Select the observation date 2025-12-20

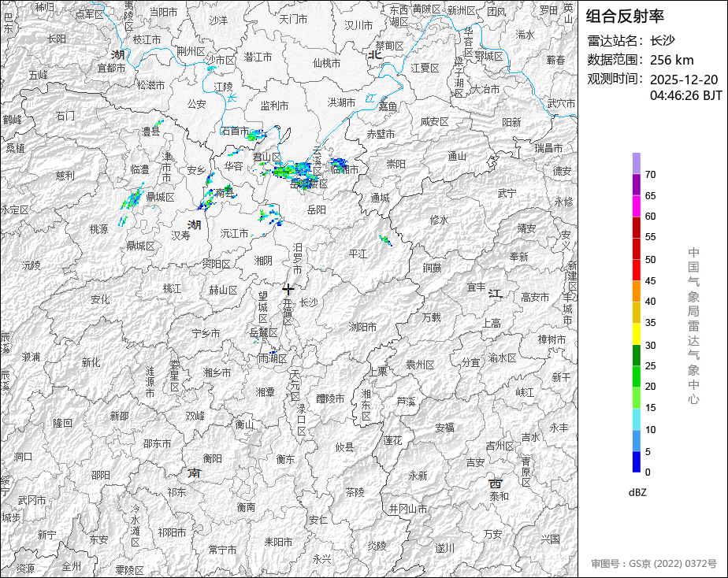click(684, 80)
